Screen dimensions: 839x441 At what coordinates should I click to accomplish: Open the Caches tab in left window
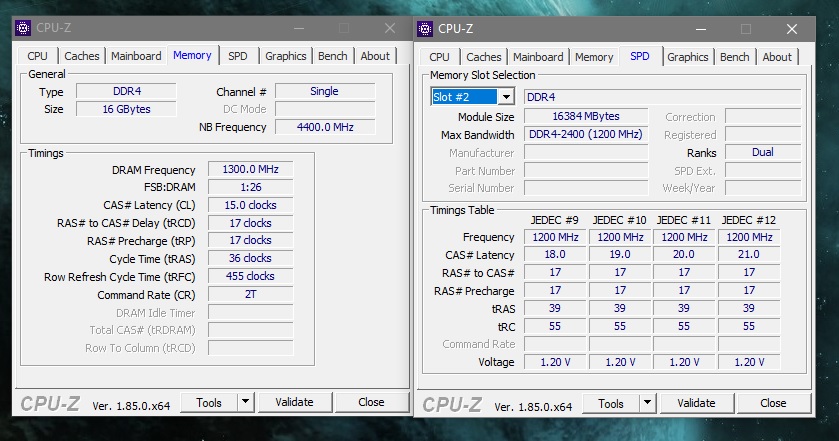[82, 56]
